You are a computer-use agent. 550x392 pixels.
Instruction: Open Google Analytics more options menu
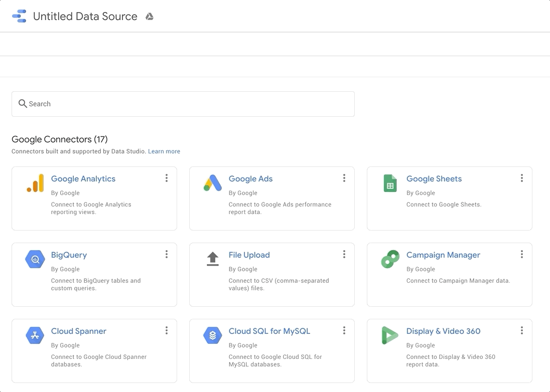click(167, 178)
